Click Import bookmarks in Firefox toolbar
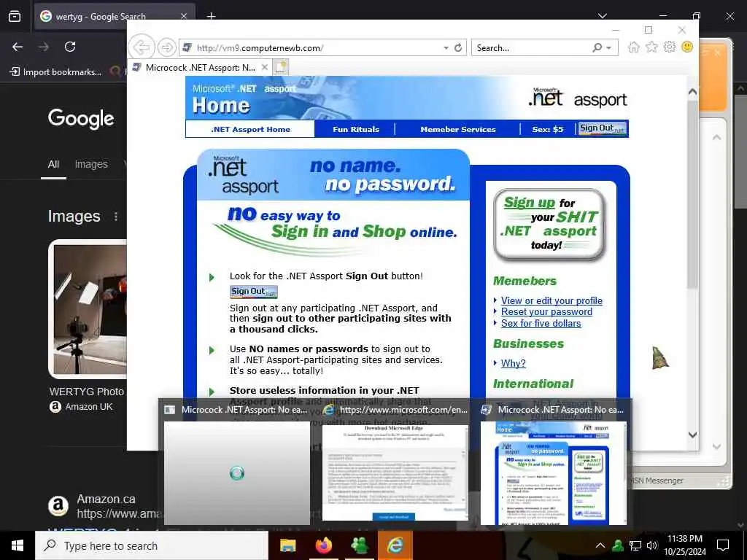The width and height of the screenshot is (747, 560). (x=55, y=72)
